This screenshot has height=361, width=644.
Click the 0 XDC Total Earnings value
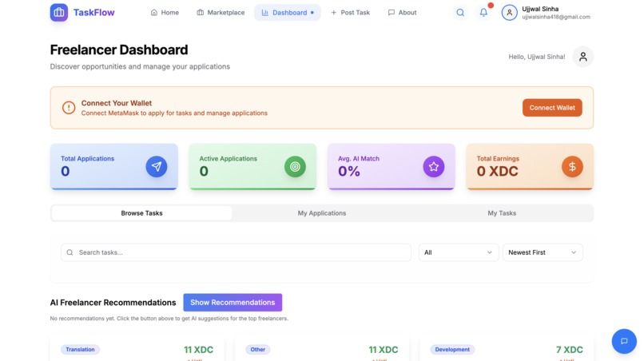497,171
